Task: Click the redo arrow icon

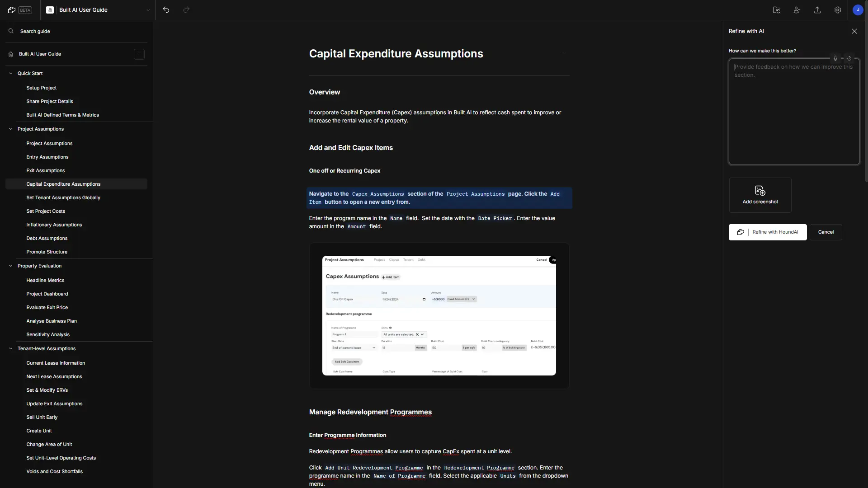Action: coord(185,9)
